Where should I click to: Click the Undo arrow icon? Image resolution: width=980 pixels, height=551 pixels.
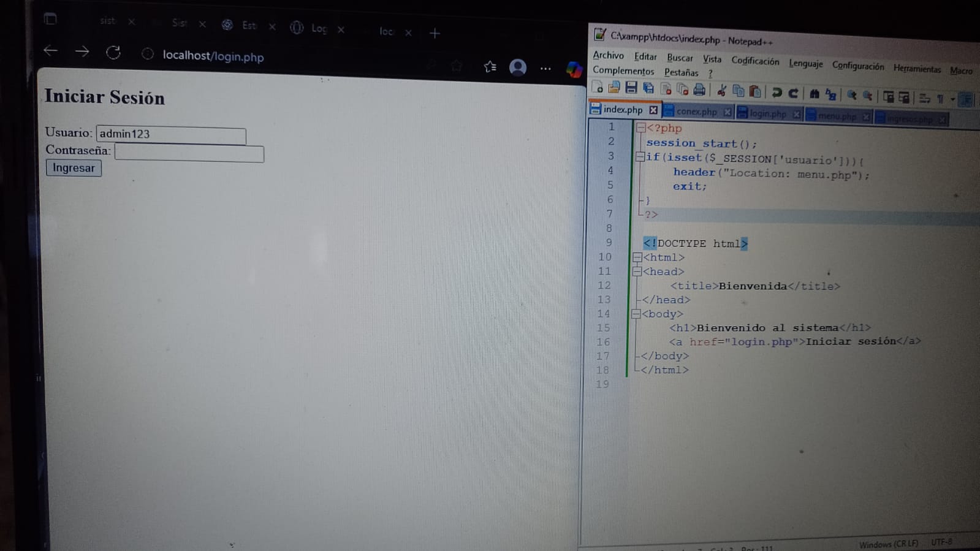pos(776,93)
